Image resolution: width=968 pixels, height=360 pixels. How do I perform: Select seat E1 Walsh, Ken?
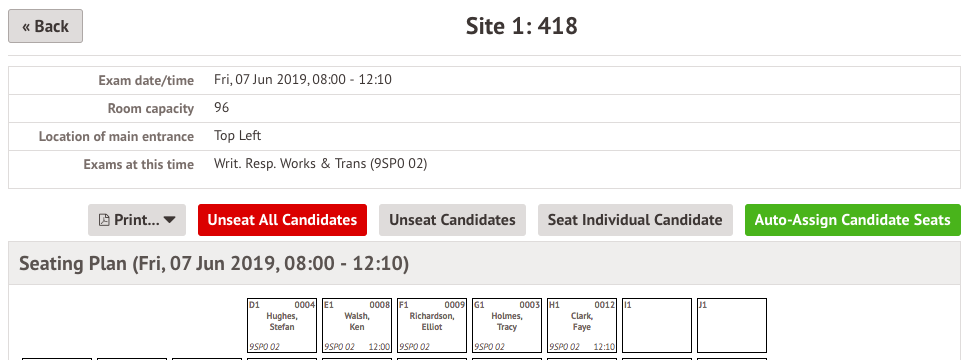click(357, 325)
